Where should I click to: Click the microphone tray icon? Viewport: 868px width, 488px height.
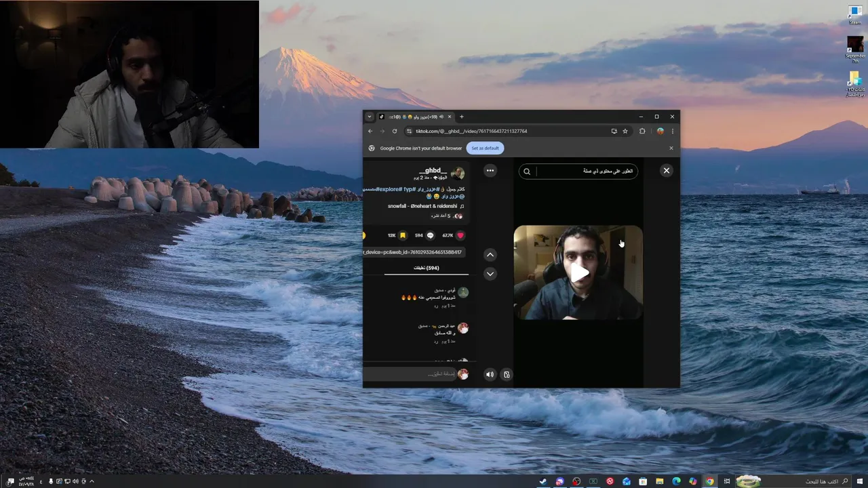tap(51, 481)
